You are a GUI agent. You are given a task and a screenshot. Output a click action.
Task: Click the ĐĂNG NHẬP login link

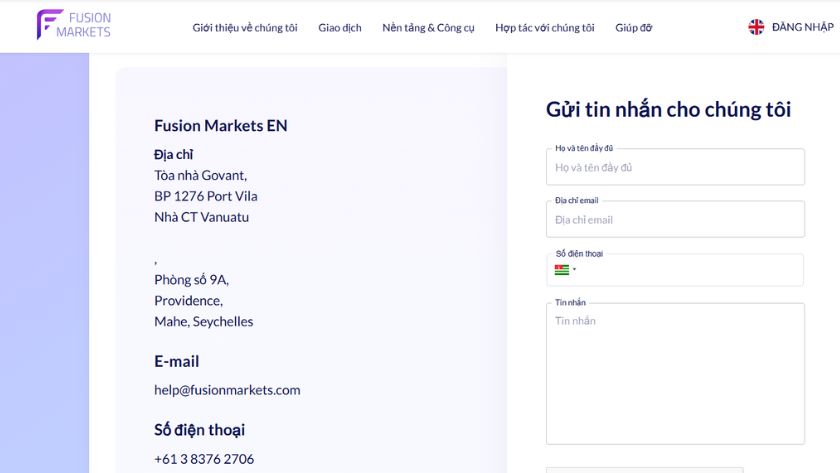802,27
